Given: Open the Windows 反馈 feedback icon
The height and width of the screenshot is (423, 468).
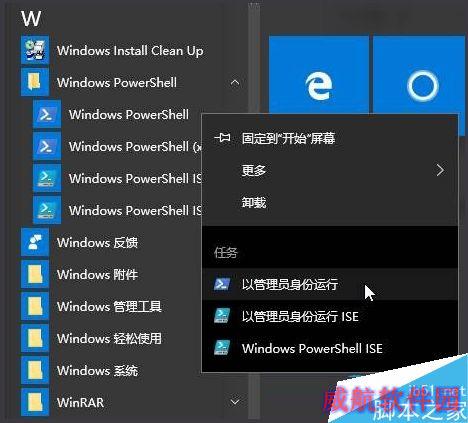Looking at the screenshot, I should tap(35, 242).
